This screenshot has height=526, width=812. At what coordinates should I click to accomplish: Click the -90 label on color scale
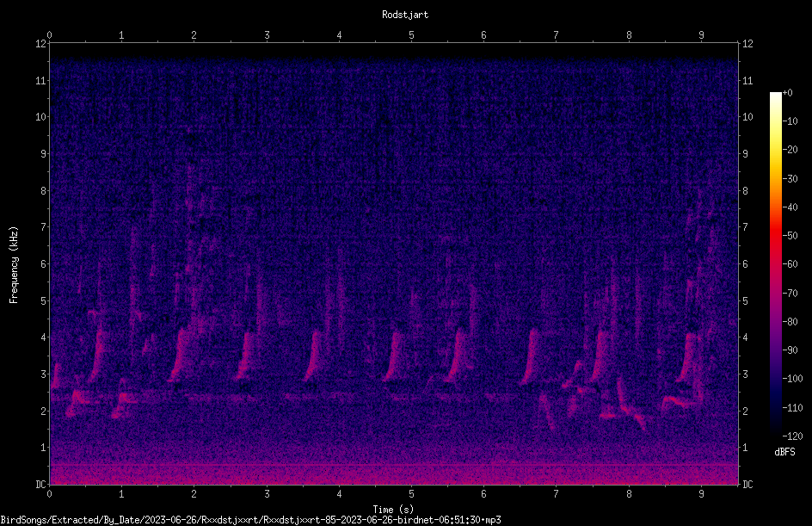click(790, 350)
